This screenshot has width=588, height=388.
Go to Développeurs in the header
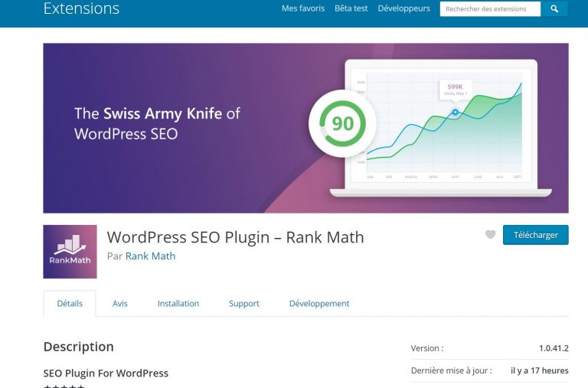(404, 8)
